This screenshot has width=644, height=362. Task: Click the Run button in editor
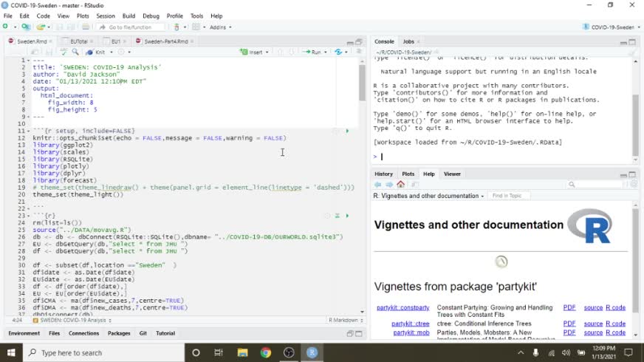(312, 52)
